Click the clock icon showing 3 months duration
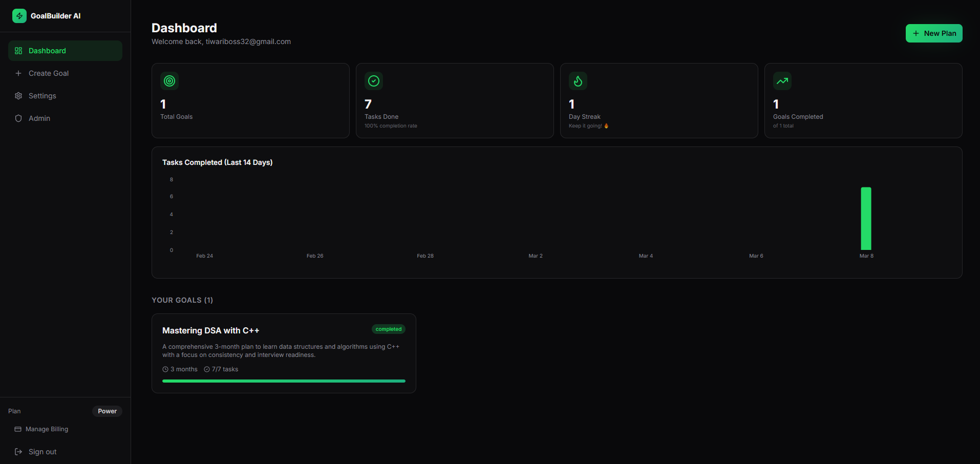This screenshot has width=980, height=464. pos(165,369)
